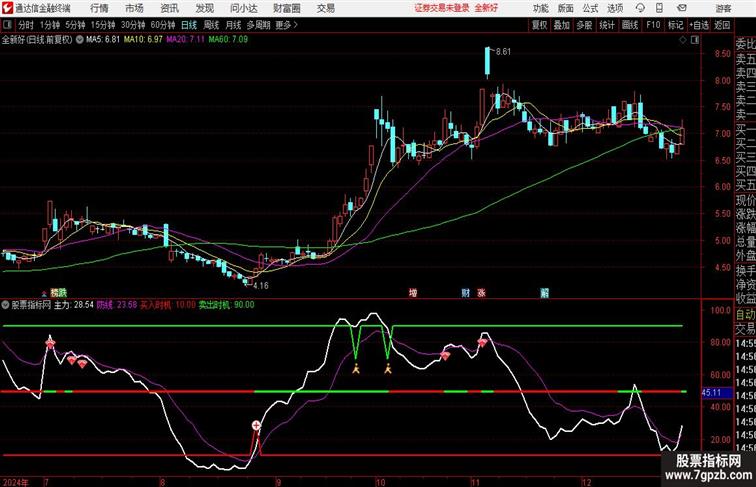
Task: Click the MA10: 6.97 label
Action: point(143,40)
